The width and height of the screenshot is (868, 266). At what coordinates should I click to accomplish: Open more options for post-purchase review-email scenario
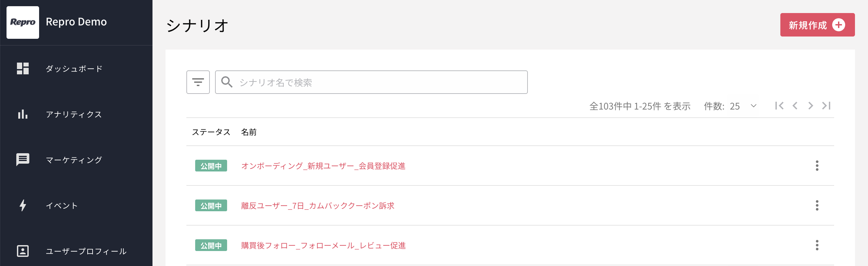[817, 245]
